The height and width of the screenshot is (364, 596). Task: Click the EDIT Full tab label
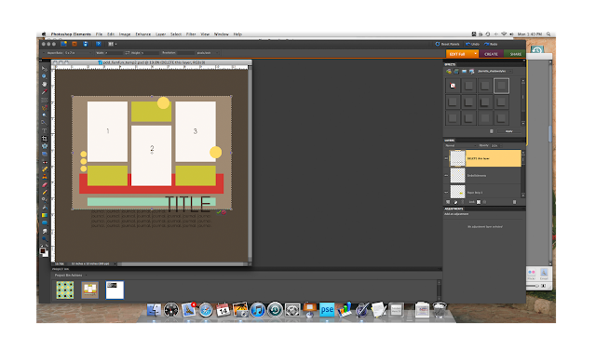pyautogui.click(x=457, y=54)
